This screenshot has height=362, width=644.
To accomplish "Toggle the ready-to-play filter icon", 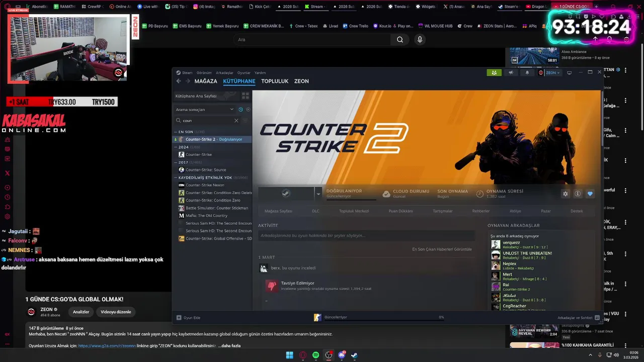I will 248,109.
